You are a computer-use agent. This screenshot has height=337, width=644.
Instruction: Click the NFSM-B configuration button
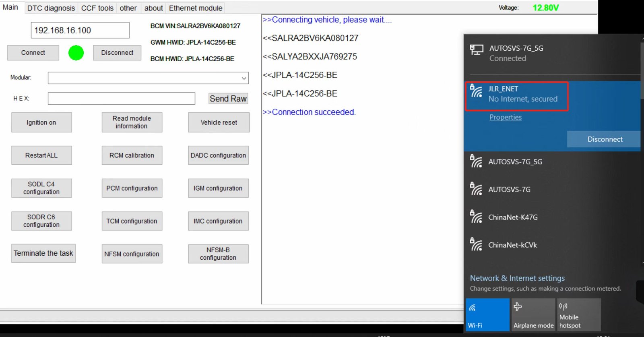pos(218,254)
